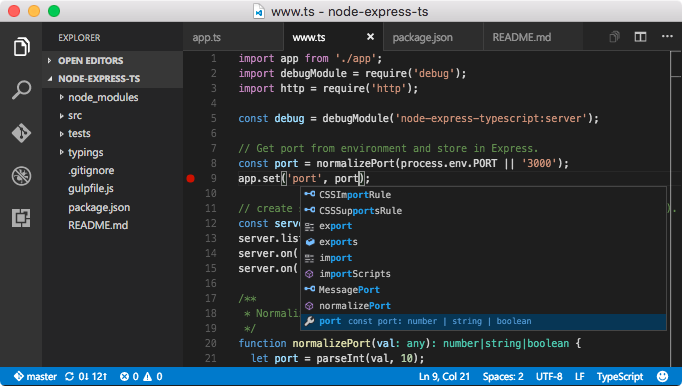Click the './app' string on line 1
682x386 pixels.
click(355, 58)
